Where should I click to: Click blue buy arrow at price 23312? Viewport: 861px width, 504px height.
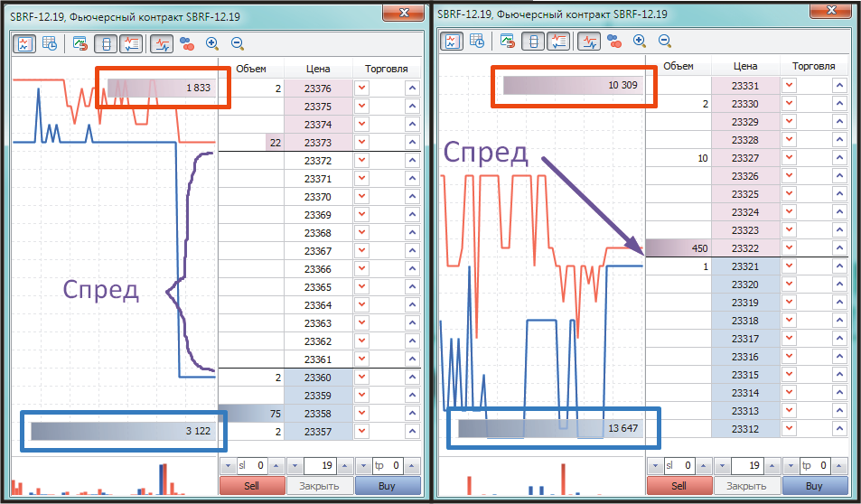[839, 429]
